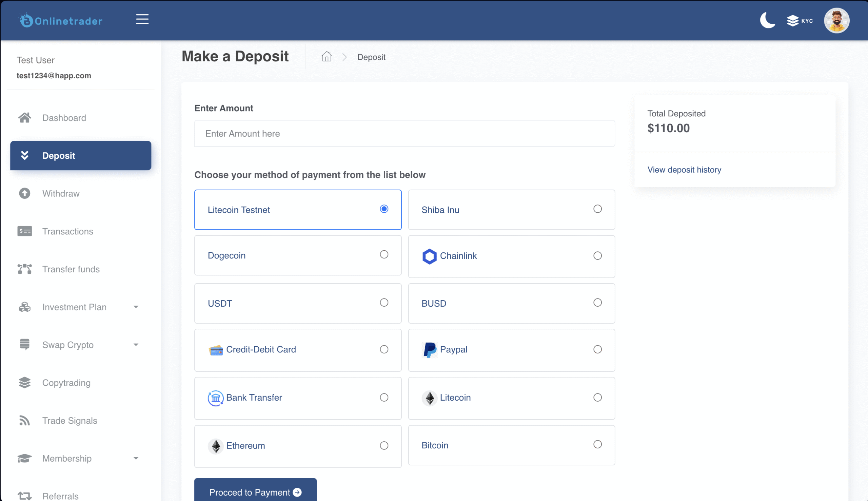Pick the BUSD radio button
Image resolution: width=868 pixels, height=501 pixels.
pos(597,302)
